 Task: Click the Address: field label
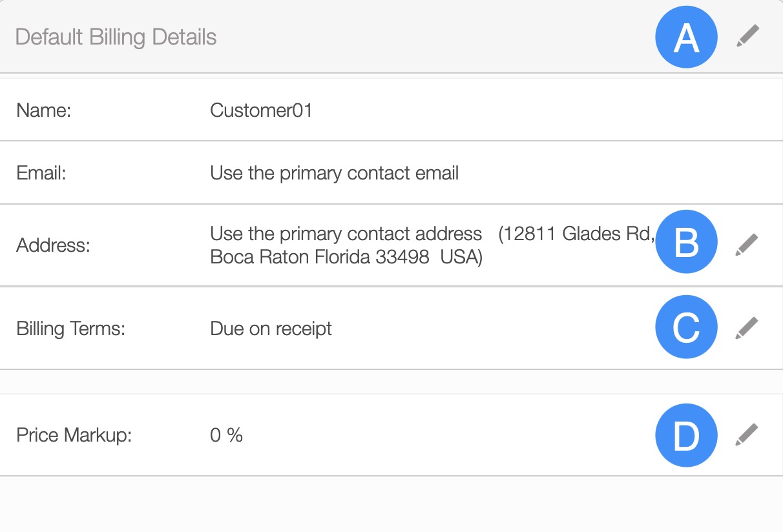[x=53, y=245]
